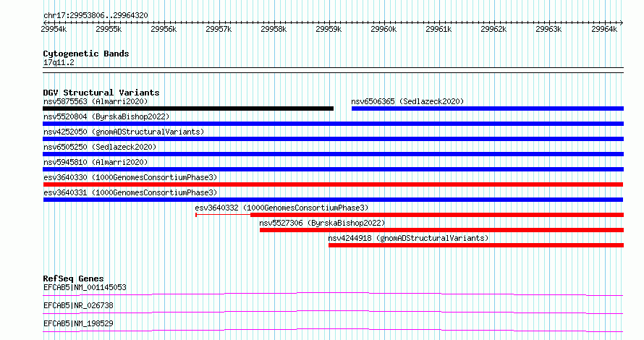The width and height of the screenshot is (644, 340).
Task: Open variant nsv5875563 (Almarri2020) label
Action: tap(96, 101)
